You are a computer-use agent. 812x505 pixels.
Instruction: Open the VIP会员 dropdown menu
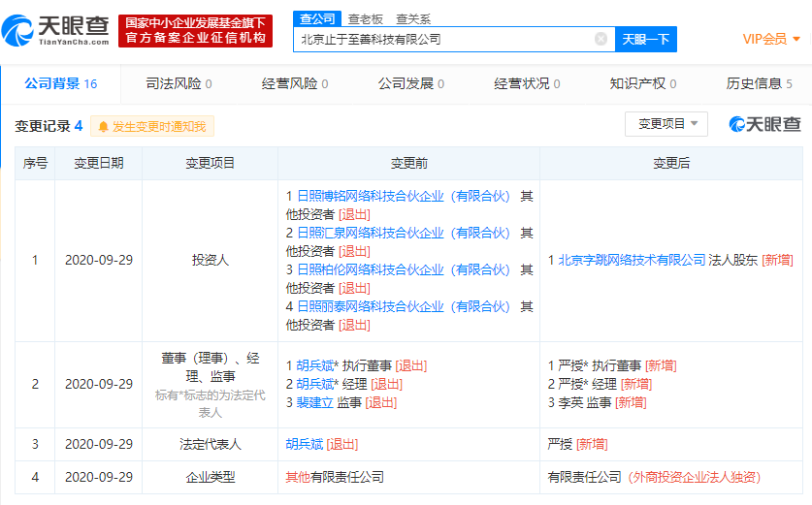click(771, 39)
